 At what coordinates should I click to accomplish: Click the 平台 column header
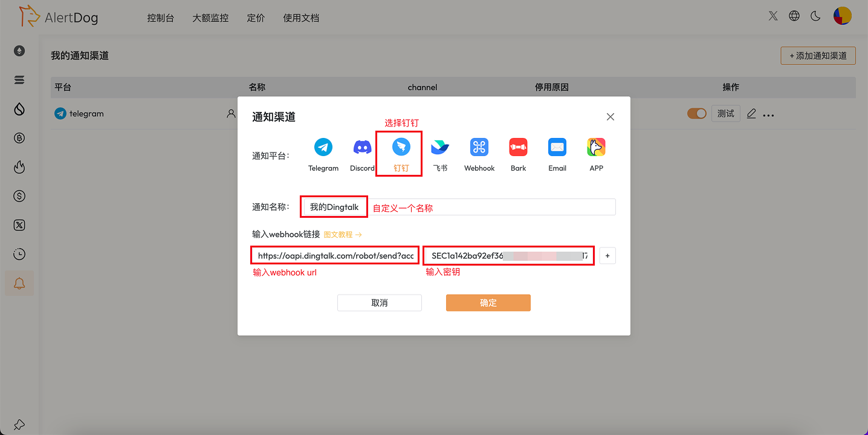coord(63,87)
